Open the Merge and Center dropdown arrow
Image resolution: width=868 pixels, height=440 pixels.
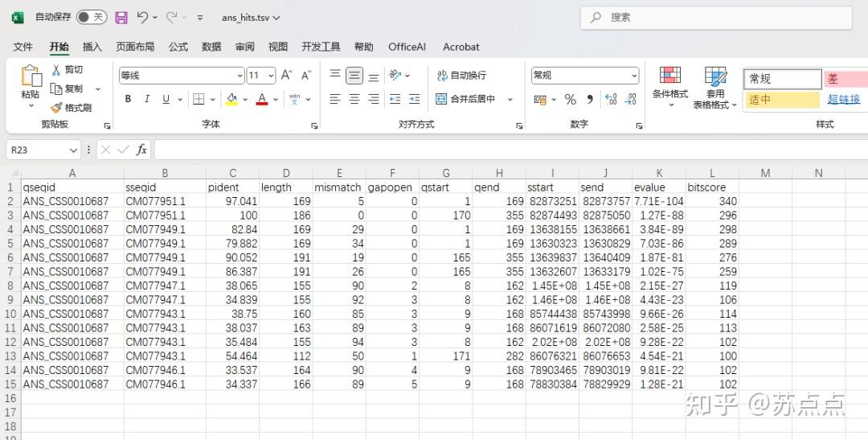(x=510, y=99)
